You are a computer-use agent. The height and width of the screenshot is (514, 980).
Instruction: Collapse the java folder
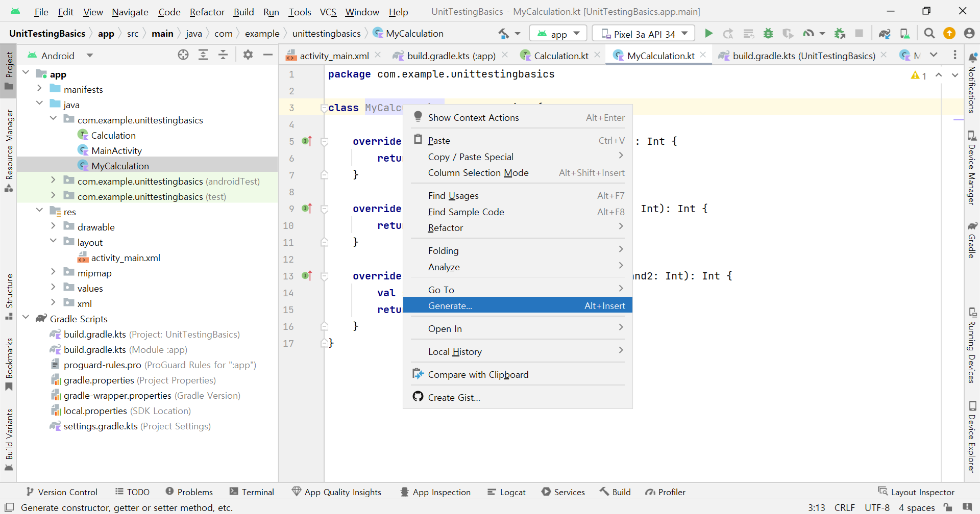(x=39, y=103)
